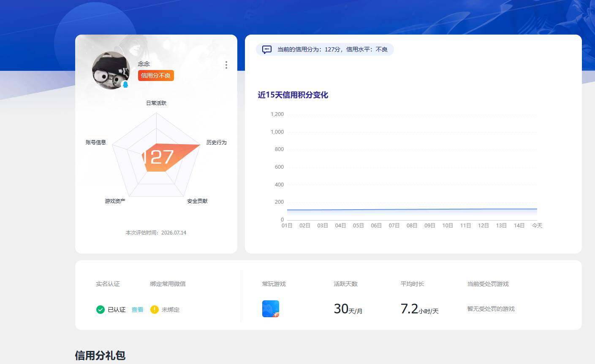Open the 查看 link for real-name verification

click(137, 310)
